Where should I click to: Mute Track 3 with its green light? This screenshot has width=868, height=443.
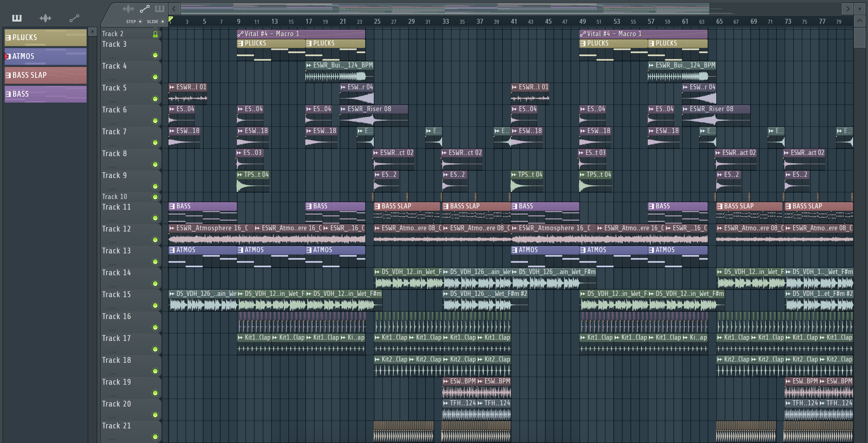coord(155,55)
